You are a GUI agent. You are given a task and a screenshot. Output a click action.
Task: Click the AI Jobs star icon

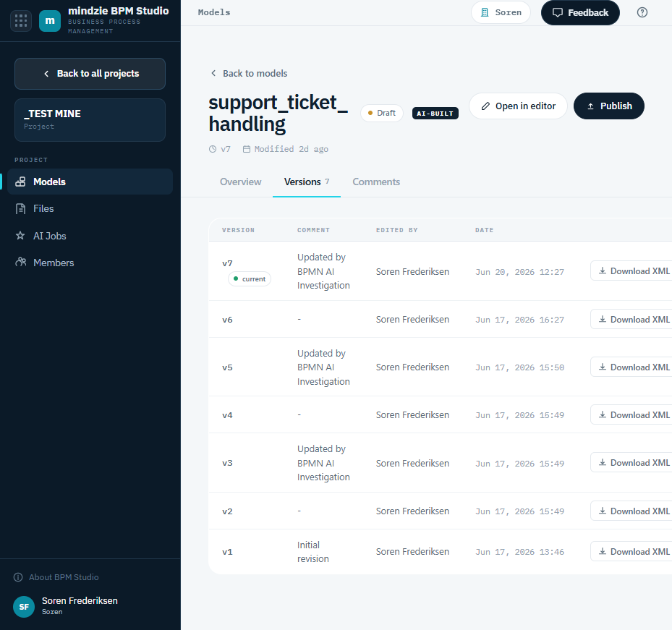[20, 235]
